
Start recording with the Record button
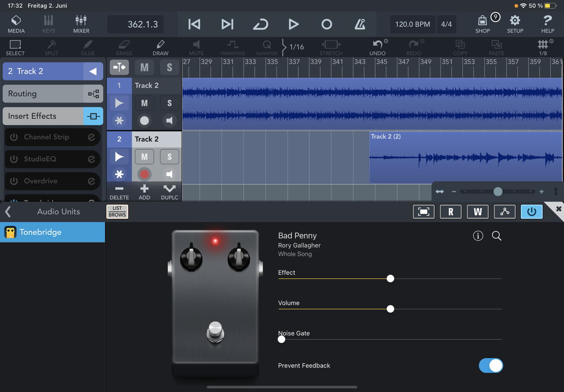click(x=327, y=24)
